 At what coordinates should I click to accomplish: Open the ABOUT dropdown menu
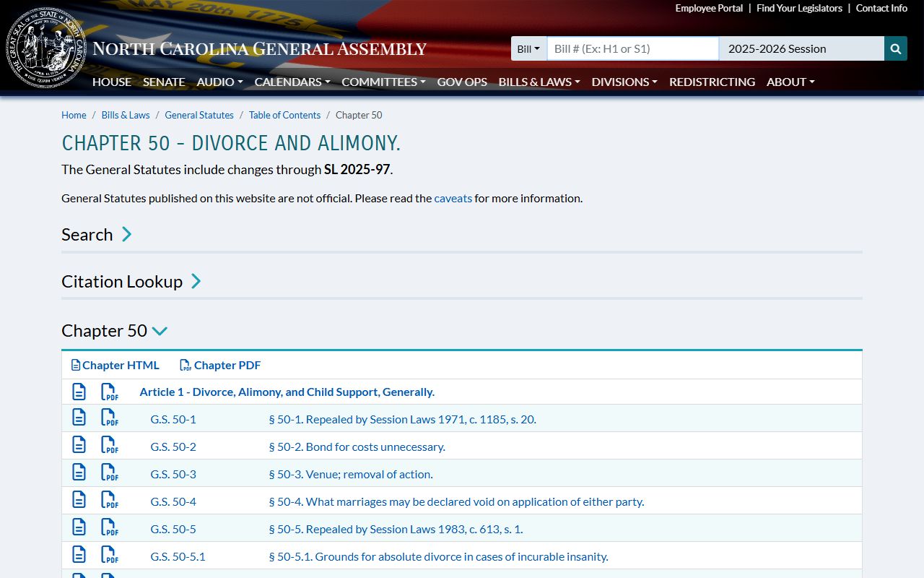pos(790,82)
